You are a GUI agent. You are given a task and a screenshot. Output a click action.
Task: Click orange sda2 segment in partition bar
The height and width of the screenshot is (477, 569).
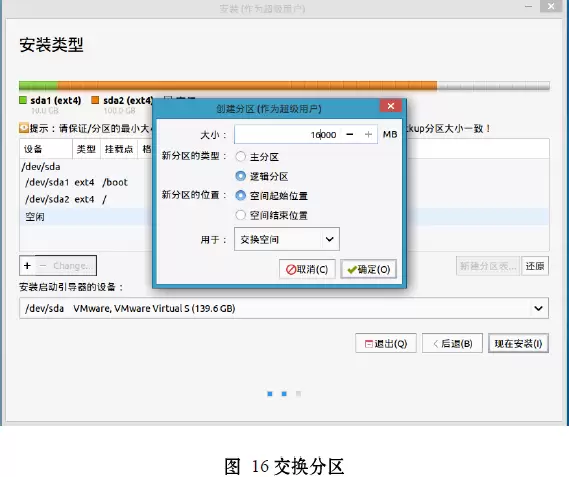point(247,86)
